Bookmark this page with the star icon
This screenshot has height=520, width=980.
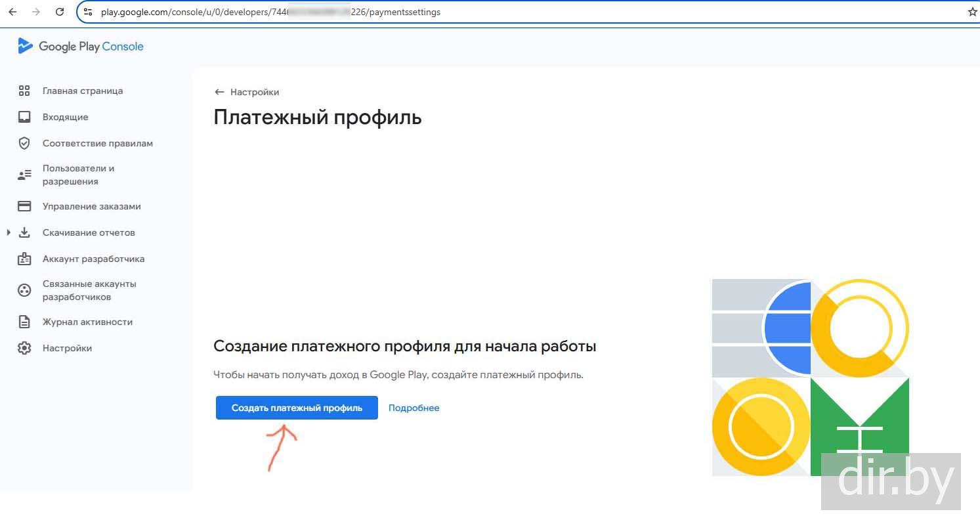(x=973, y=12)
